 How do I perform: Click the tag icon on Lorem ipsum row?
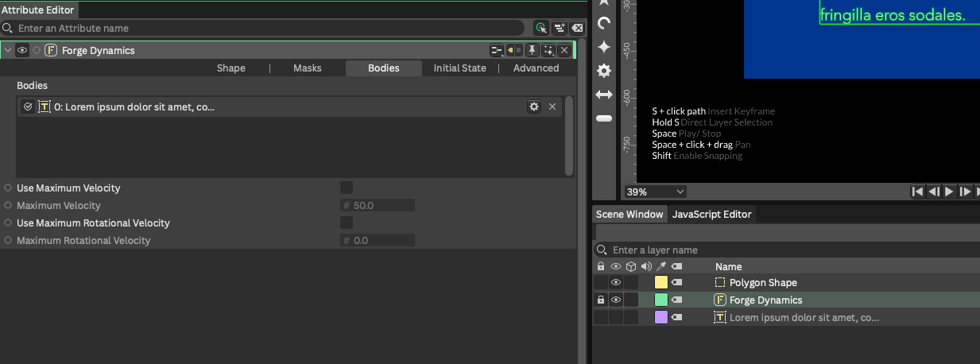(676, 318)
